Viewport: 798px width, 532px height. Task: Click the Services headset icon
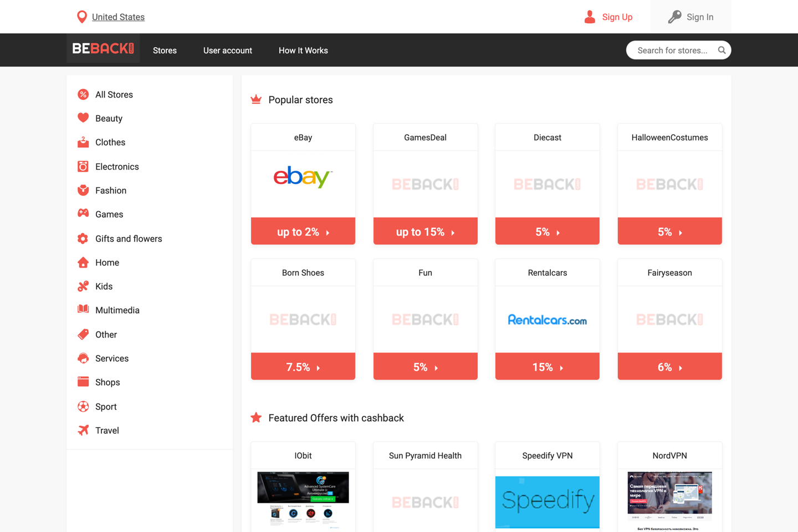click(83, 359)
